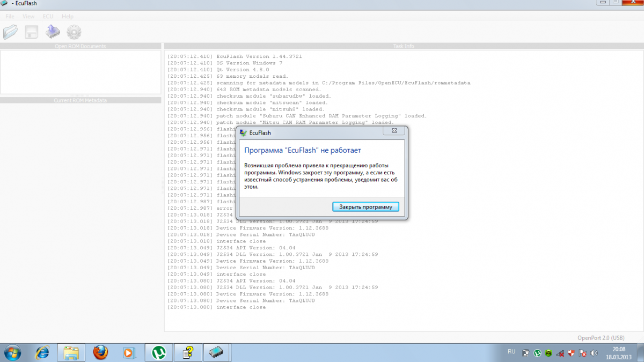This screenshot has height=362, width=644.
Task: Close the EcuFlash error dialog with X
Action: click(x=393, y=131)
